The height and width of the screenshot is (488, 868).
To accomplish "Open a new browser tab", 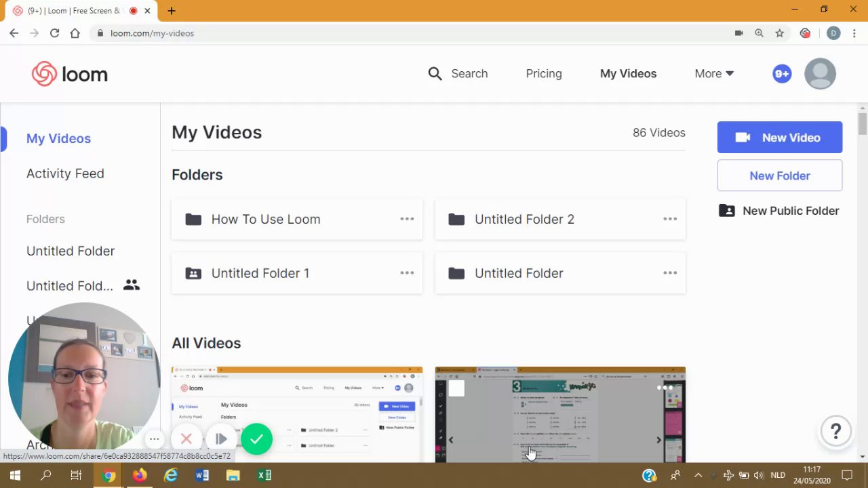I will [172, 11].
